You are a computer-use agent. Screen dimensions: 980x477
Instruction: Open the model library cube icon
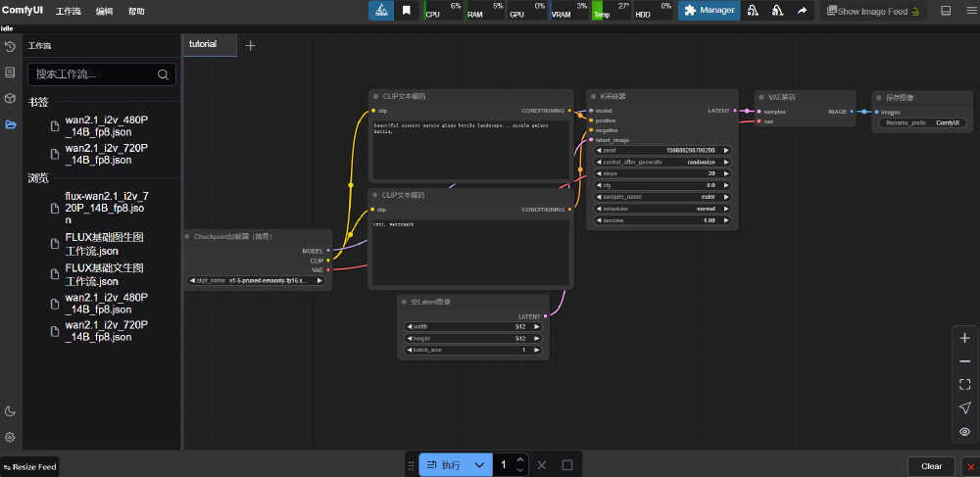click(x=10, y=98)
